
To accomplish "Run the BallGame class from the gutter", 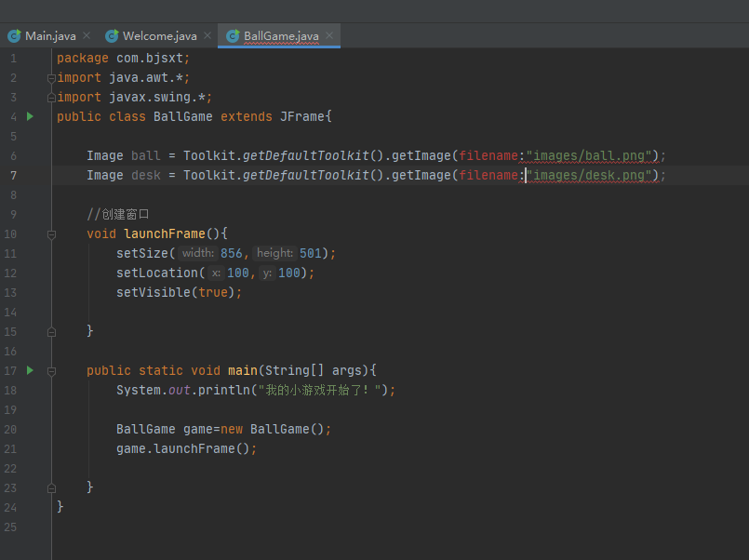I will pyautogui.click(x=30, y=116).
